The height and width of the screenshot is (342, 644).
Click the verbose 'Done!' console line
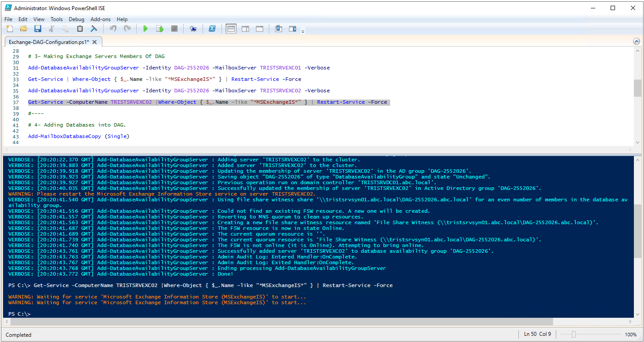121,274
